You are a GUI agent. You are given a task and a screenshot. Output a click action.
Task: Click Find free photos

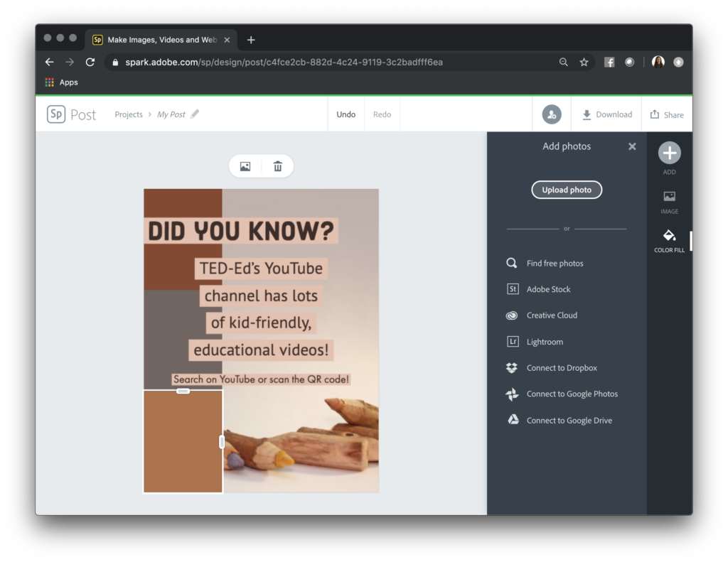point(512,263)
